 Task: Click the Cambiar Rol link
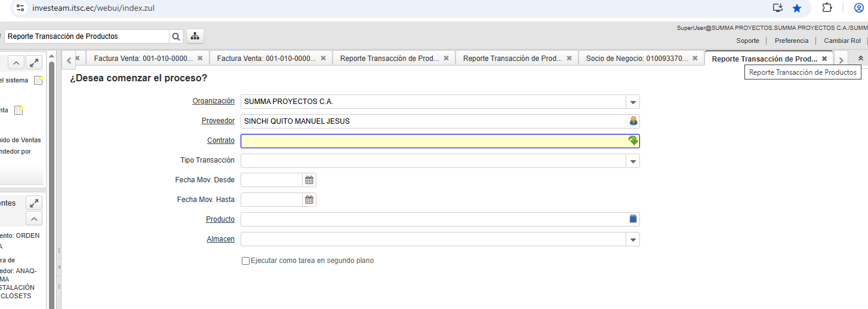[x=842, y=41]
